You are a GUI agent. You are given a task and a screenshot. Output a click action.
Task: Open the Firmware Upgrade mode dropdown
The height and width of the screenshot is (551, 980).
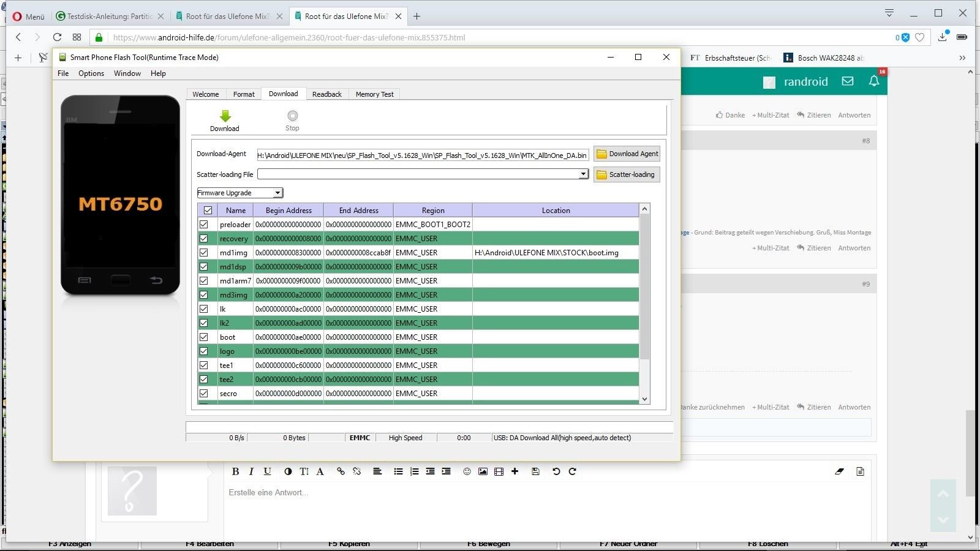point(239,193)
